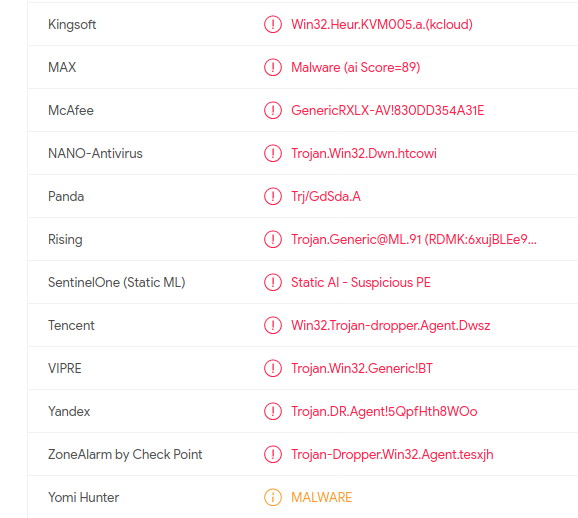Click the orange info icon for Yomi Hunter
The image size is (578, 518).
[x=273, y=497]
